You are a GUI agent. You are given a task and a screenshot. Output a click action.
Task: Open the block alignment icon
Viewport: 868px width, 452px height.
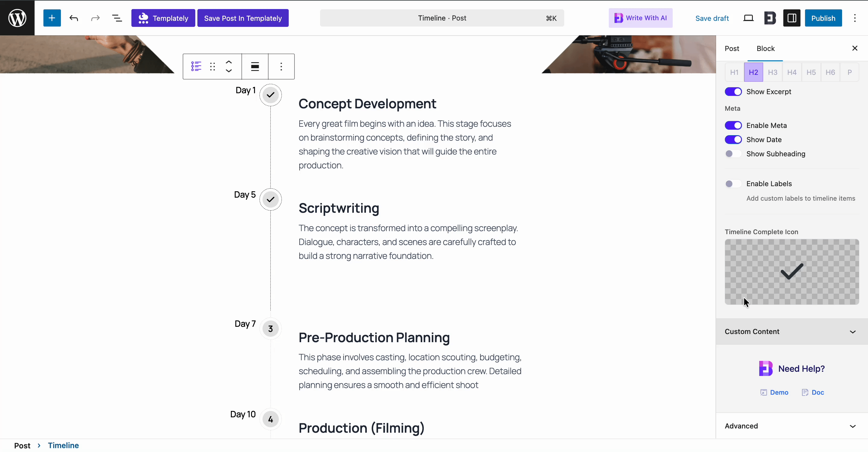click(255, 66)
